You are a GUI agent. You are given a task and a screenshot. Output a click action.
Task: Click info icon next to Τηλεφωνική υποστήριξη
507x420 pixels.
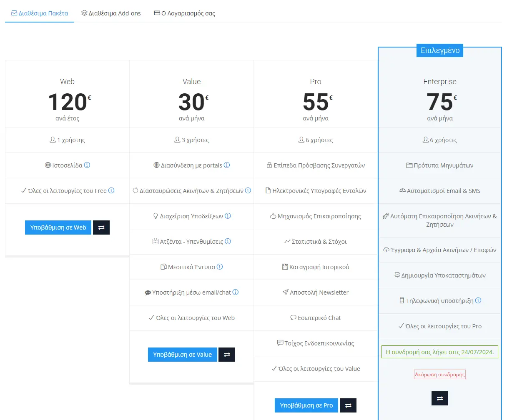point(478,300)
